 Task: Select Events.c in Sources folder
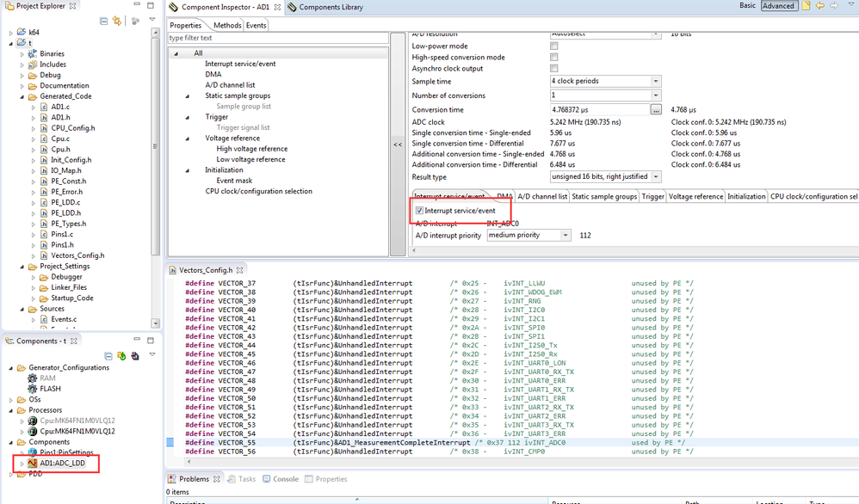(64, 319)
